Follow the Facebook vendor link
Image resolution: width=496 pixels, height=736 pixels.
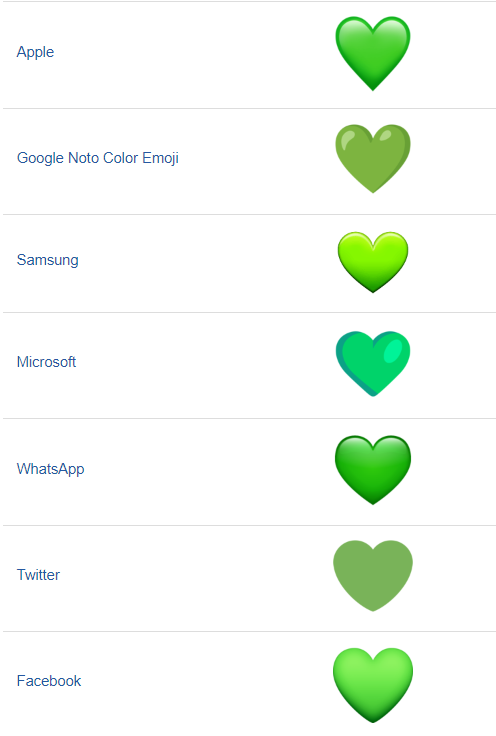point(49,681)
